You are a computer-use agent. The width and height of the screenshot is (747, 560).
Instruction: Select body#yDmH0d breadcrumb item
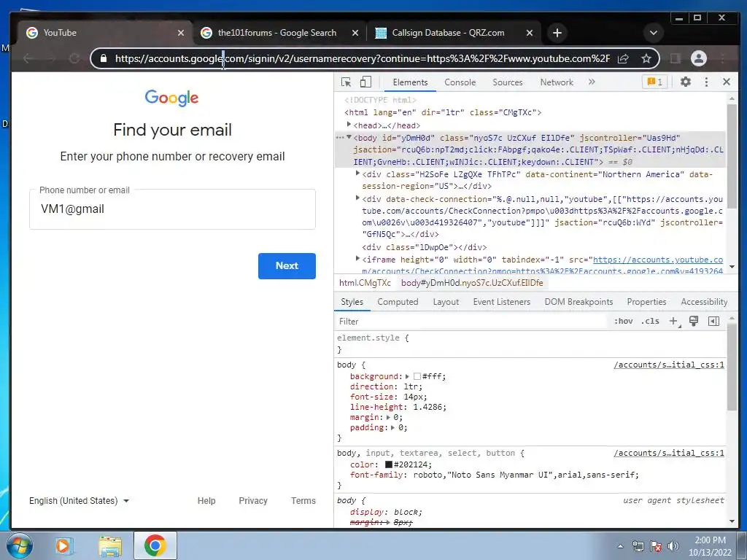(472, 283)
